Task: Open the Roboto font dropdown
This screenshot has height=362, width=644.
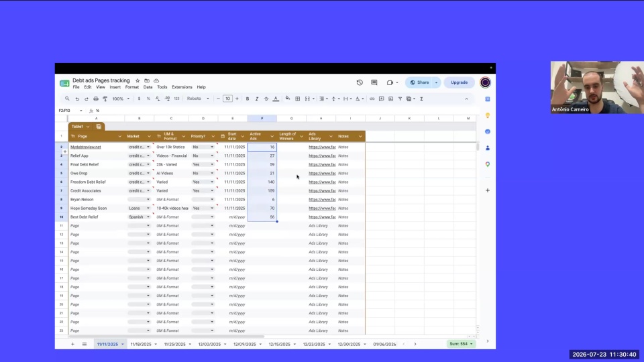Action: tap(198, 99)
